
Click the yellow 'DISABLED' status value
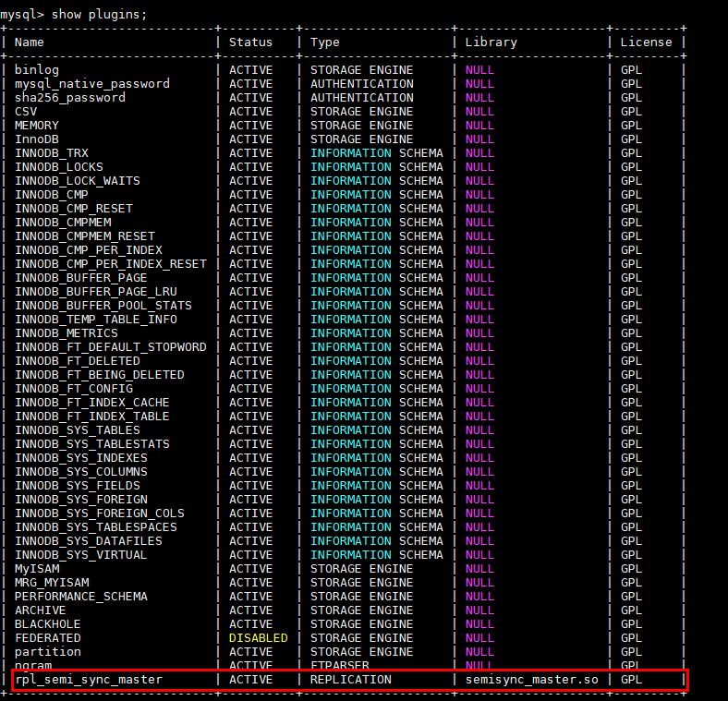click(x=258, y=638)
